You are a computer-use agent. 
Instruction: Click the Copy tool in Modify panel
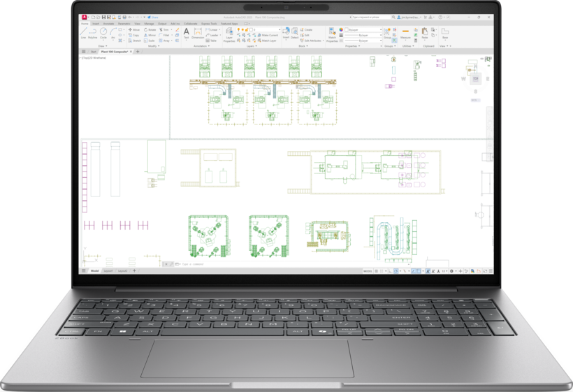tap(133, 35)
